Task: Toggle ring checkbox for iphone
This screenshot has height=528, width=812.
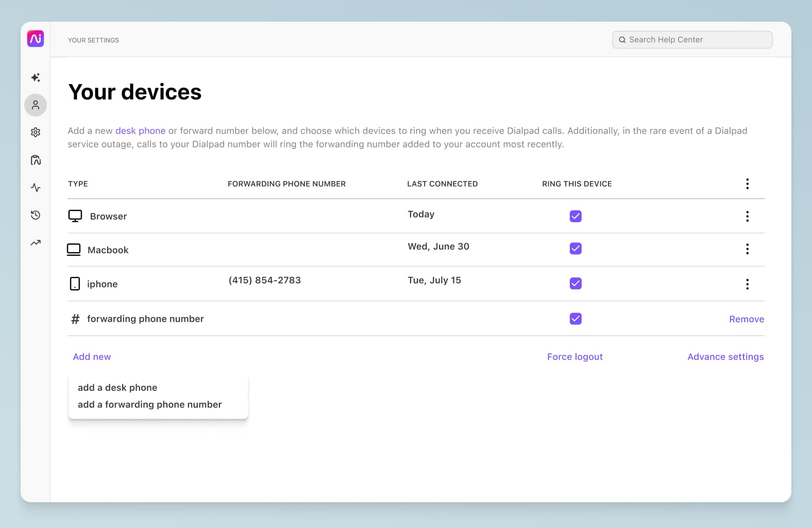Action: (x=576, y=283)
